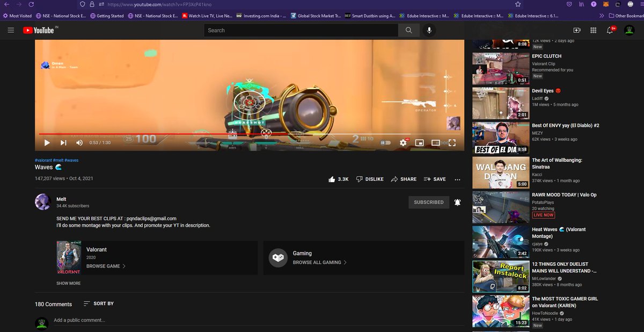
Task: Open the YouTube hamburger guide menu
Action: 11,30
